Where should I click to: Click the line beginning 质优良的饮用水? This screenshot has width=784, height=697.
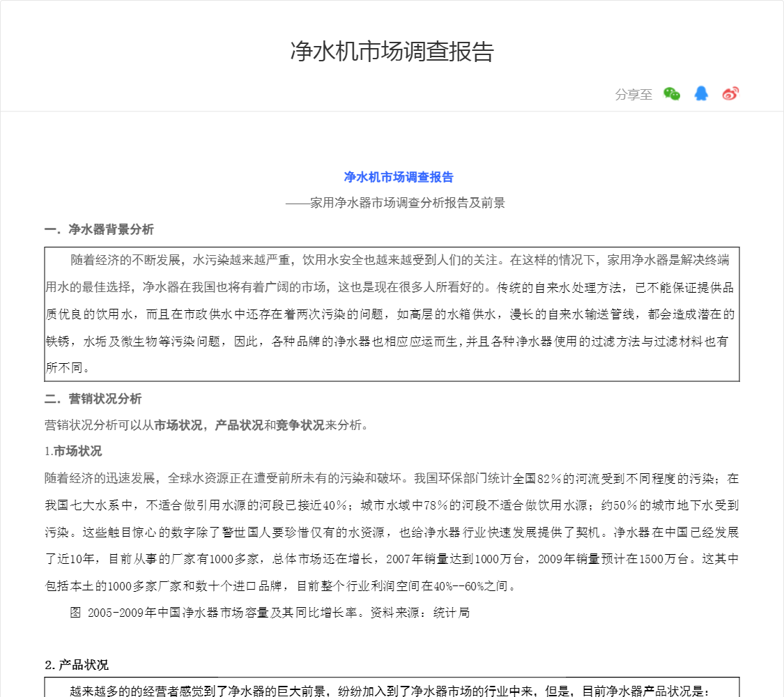[390, 314]
